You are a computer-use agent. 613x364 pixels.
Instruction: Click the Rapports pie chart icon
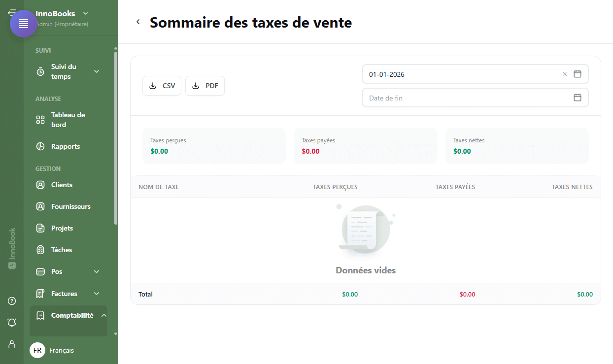pos(40,146)
